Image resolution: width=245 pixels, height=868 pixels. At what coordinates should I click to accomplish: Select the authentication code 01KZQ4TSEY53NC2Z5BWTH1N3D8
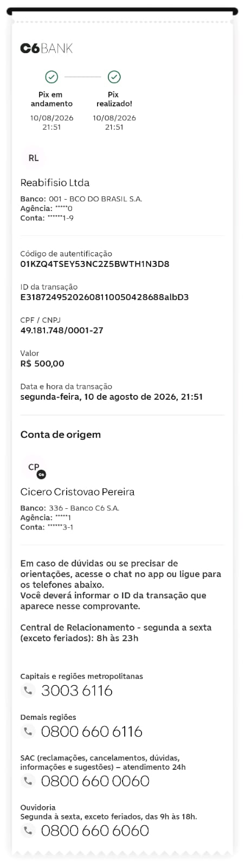tap(95, 264)
